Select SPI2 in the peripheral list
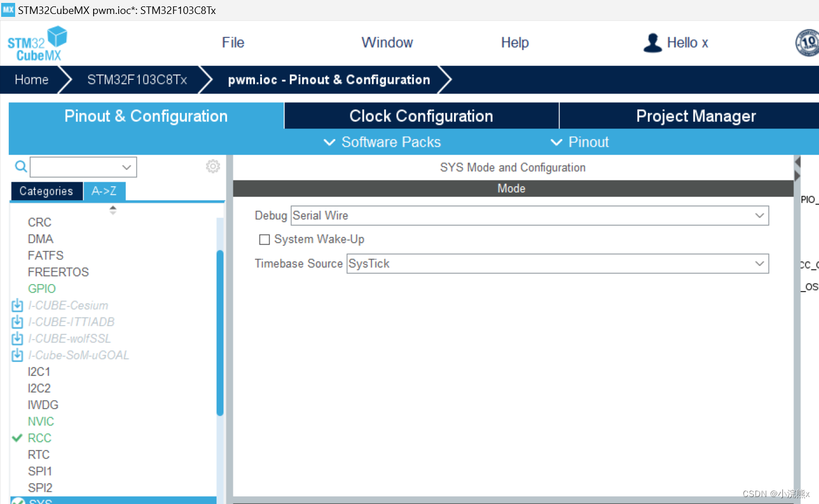This screenshot has width=819, height=504. point(40,488)
